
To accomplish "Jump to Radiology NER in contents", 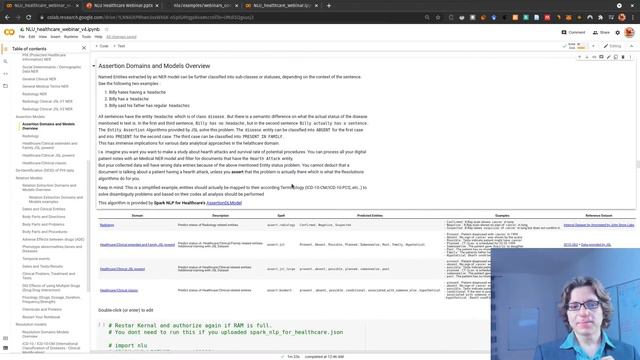I will [34, 94].
